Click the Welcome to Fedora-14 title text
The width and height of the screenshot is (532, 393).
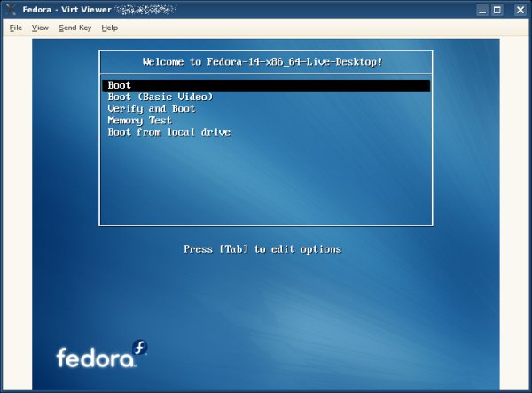click(x=262, y=62)
